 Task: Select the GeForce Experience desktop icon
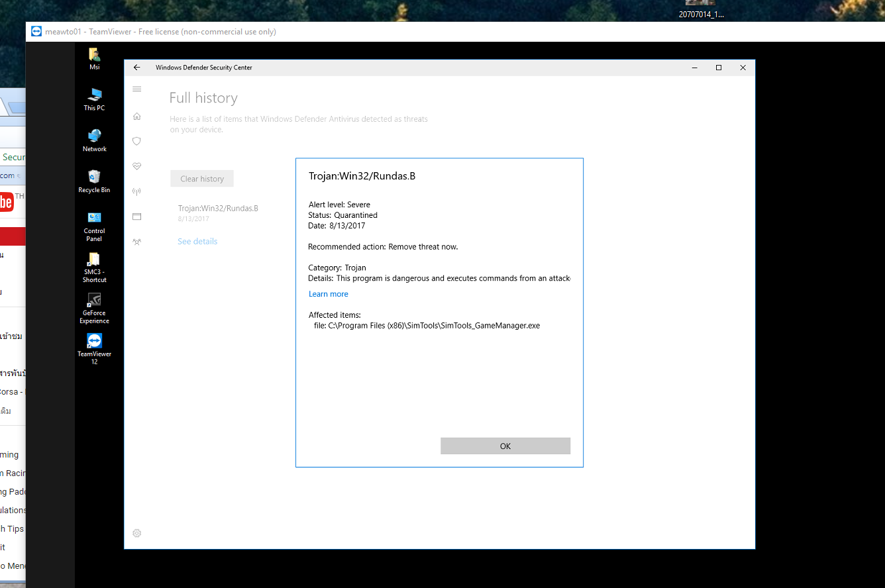pos(95,309)
